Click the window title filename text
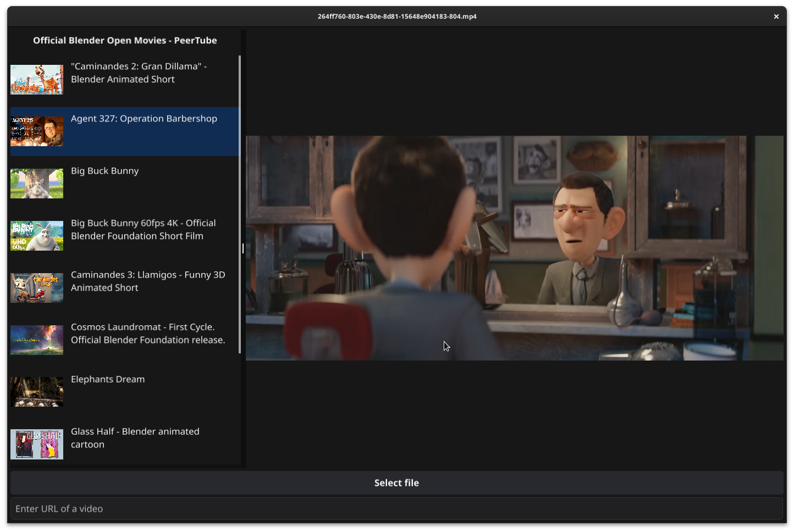 (397, 16)
